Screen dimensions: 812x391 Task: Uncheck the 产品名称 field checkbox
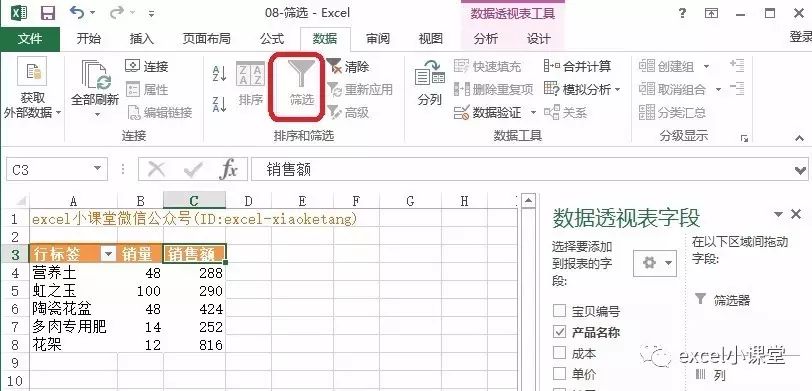[559, 332]
